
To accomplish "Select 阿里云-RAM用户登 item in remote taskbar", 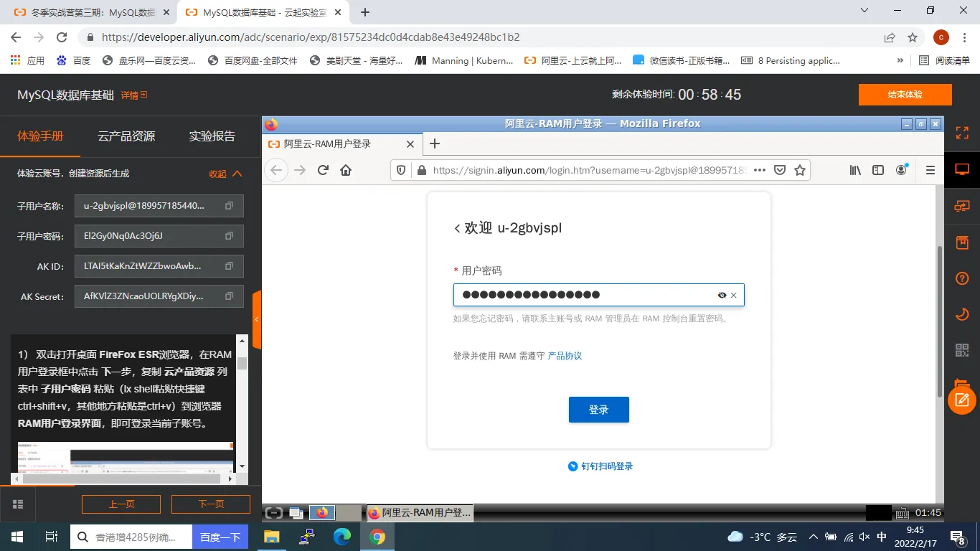I will pyautogui.click(x=418, y=513).
